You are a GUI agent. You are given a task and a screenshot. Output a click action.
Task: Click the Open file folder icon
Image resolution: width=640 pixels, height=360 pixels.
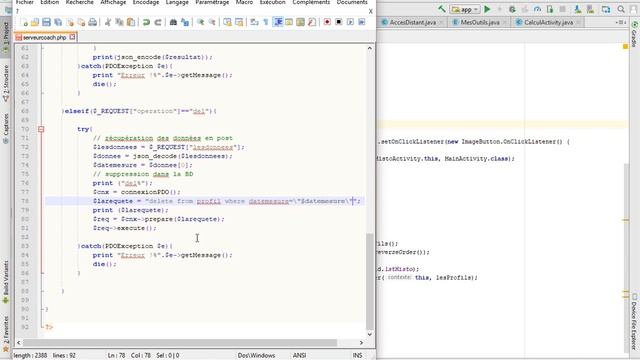[x=35, y=22]
